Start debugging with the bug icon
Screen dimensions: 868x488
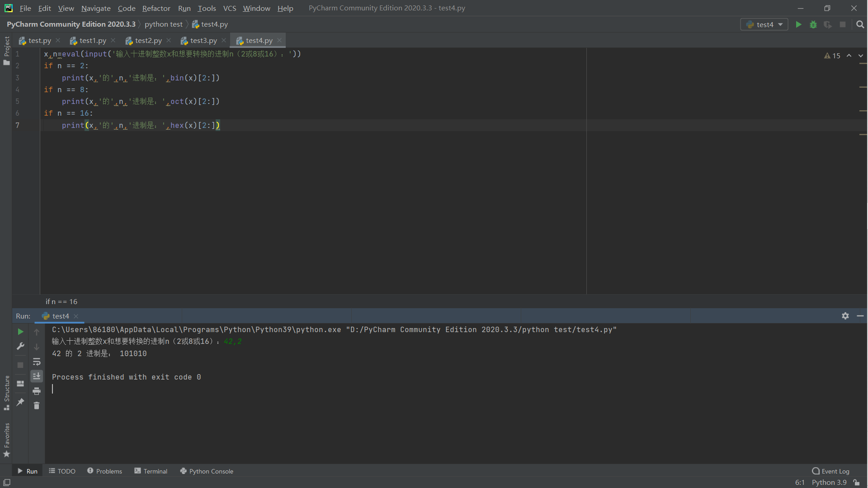tap(813, 24)
